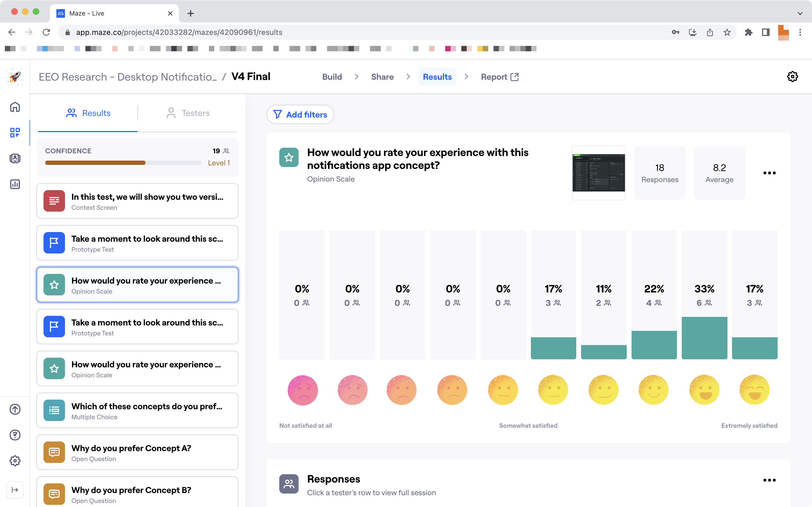
Task: Click the V4 Final maze title
Action: pyautogui.click(x=251, y=77)
